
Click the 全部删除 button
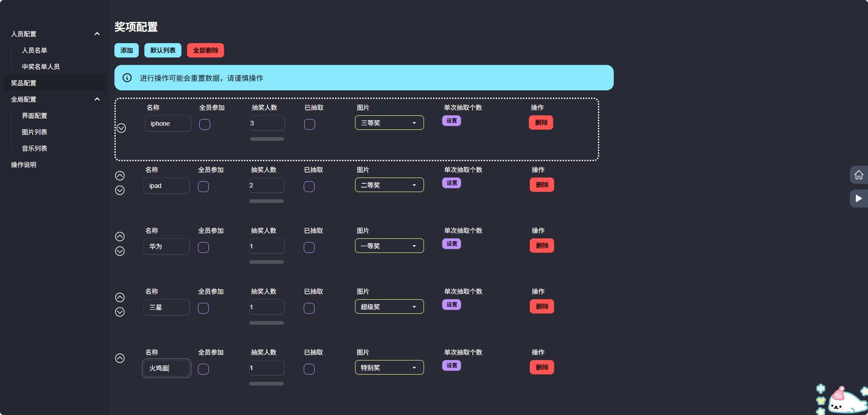(205, 50)
